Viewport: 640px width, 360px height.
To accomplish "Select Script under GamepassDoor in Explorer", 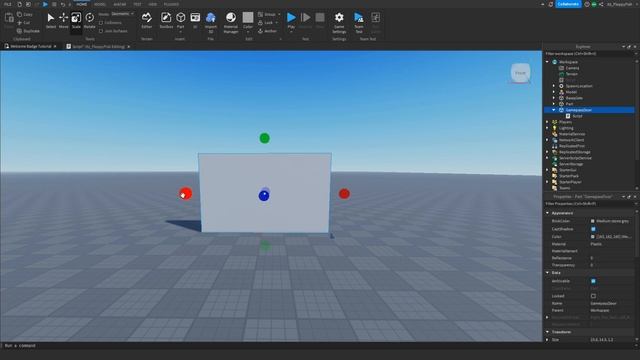I will click(x=577, y=116).
